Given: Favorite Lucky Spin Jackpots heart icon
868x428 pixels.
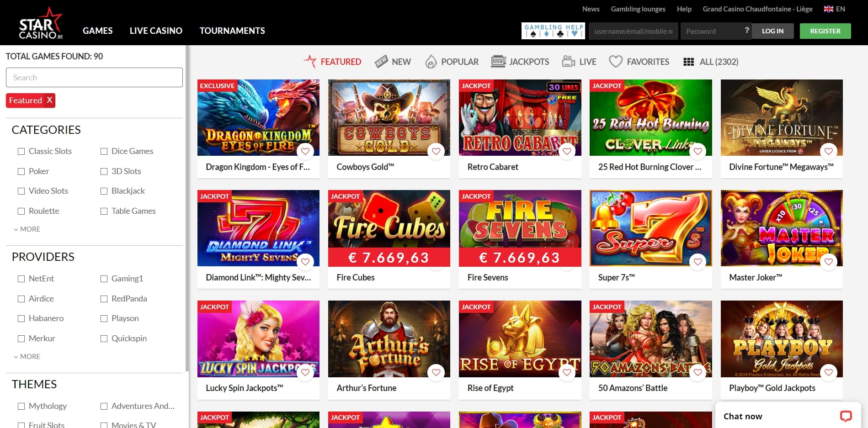Looking at the screenshot, I should [x=305, y=372].
